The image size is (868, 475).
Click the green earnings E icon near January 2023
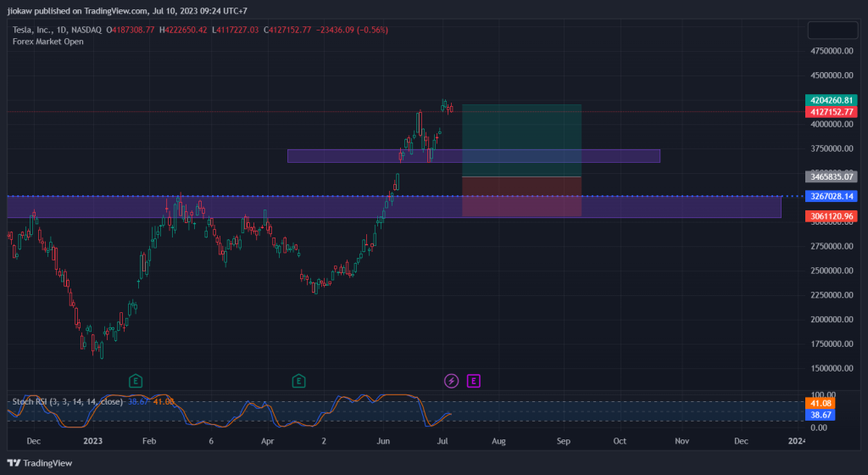[x=136, y=381]
